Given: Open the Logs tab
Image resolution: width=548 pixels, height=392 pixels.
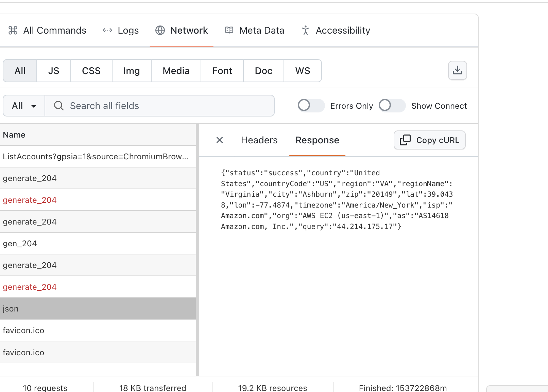Looking at the screenshot, I should (x=121, y=30).
